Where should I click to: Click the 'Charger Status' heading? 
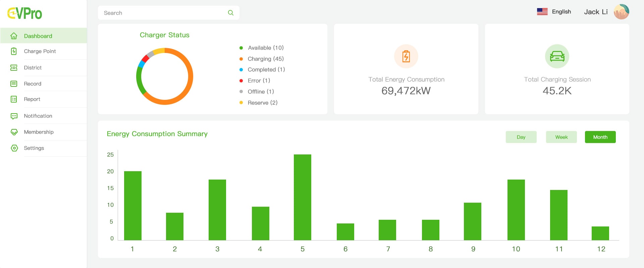coord(164,35)
